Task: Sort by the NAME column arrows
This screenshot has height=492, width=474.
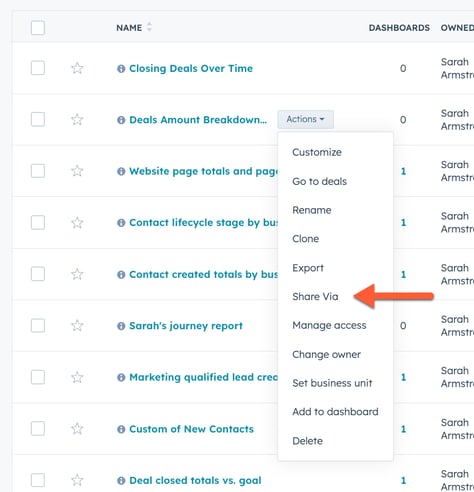Action: (149, 27)
